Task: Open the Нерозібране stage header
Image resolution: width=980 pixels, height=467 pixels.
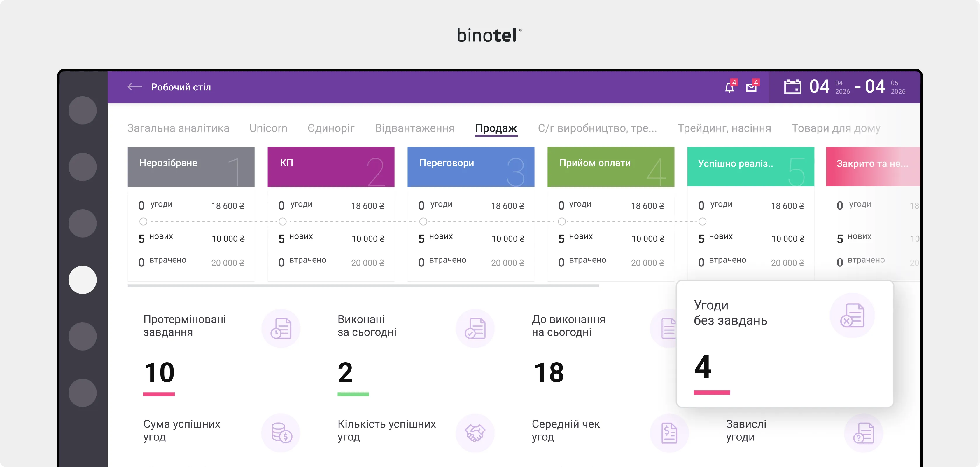Action: (191, 167)
